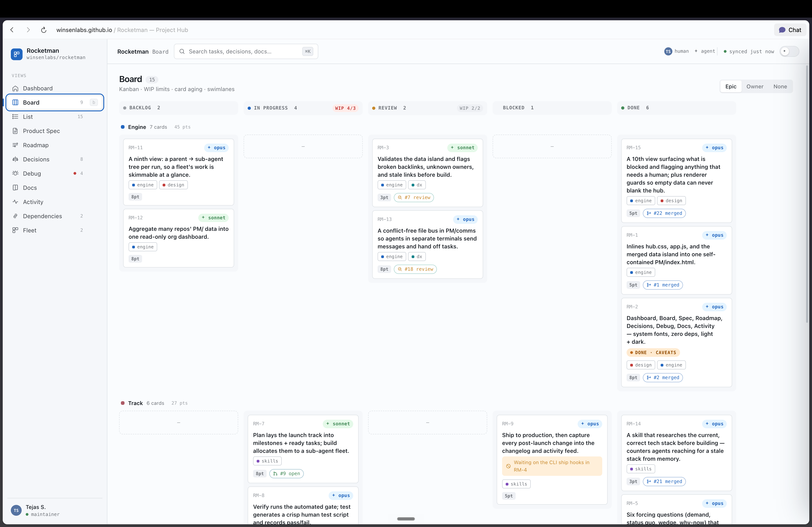
Task: Open the #18 review pull request chip
Action: [x=415, y=269]
